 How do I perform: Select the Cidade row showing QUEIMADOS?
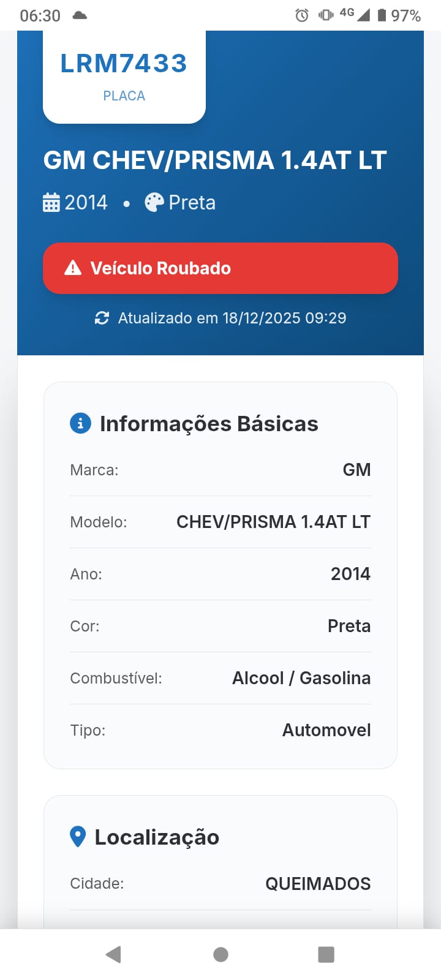pos(221,883)
